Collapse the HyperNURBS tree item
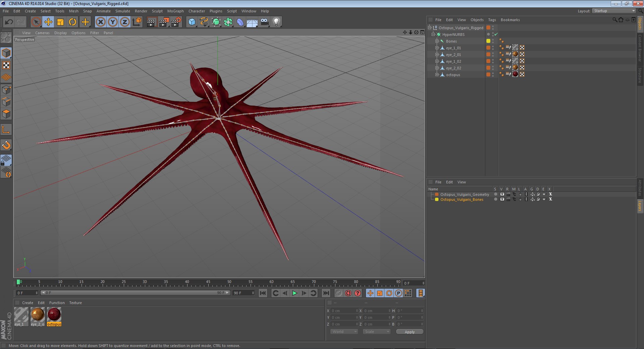 coord(433,34)
